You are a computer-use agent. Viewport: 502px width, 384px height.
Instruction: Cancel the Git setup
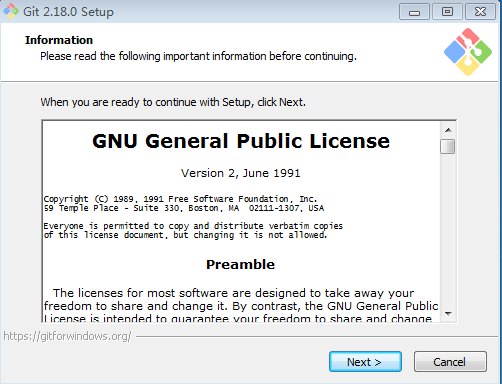(x=450, y=362)
